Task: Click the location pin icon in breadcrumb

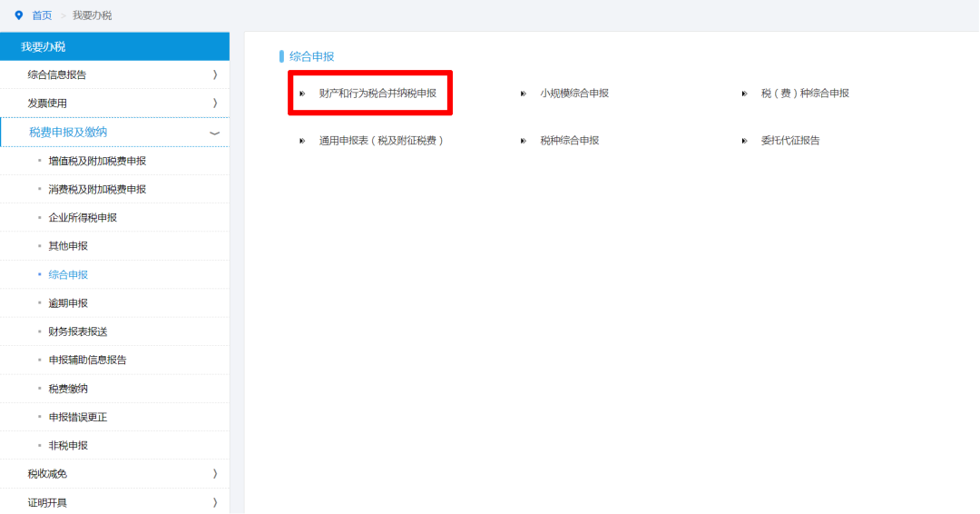Action: tap(19, 15)
